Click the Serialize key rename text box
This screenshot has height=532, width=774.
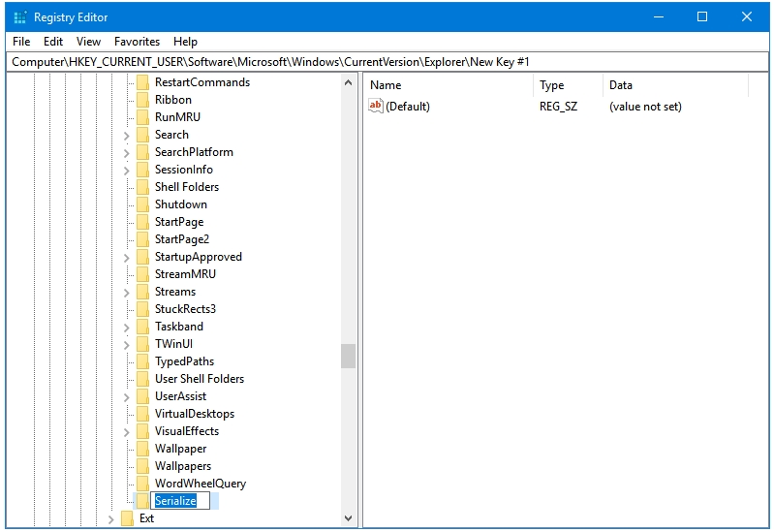(x=179, y=501)
